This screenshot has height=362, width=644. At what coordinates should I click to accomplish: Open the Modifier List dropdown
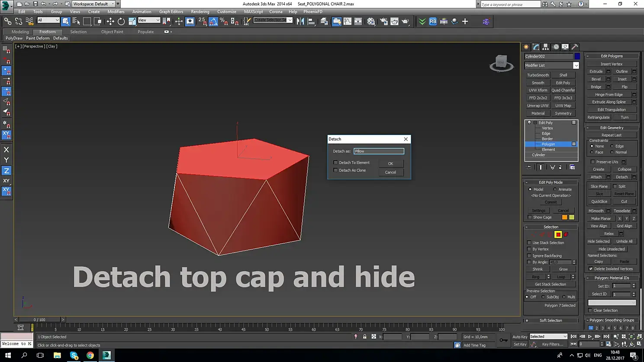click(576, 65)
